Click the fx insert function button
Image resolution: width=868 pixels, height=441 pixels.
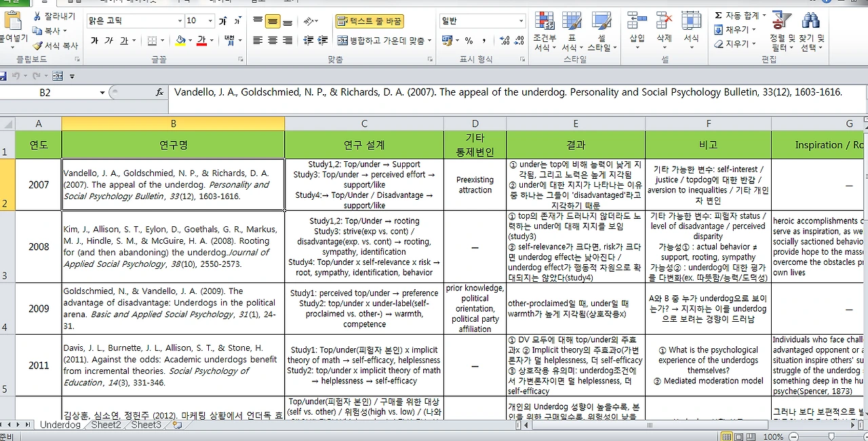(x=160, y=93)
